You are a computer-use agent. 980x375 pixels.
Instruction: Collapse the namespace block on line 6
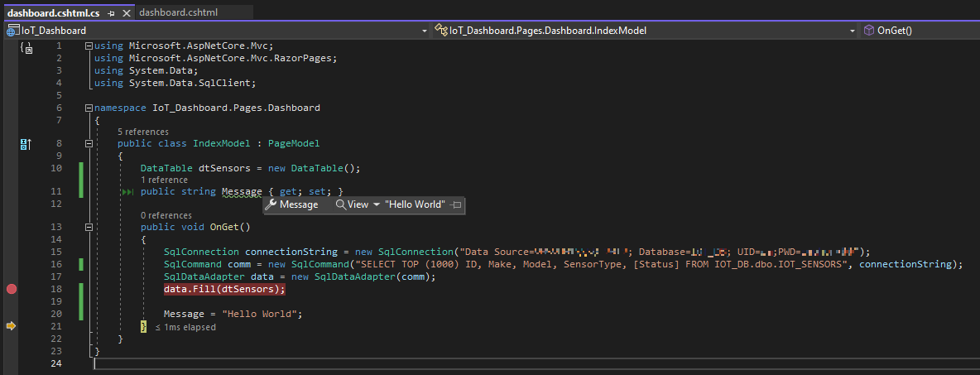tap(89, 108)
